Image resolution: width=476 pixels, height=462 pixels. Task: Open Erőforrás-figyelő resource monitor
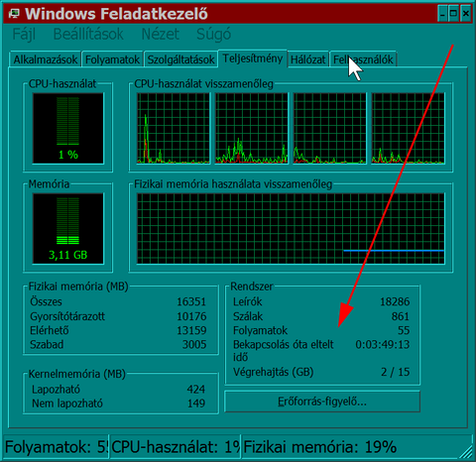[x=322, y=402]
